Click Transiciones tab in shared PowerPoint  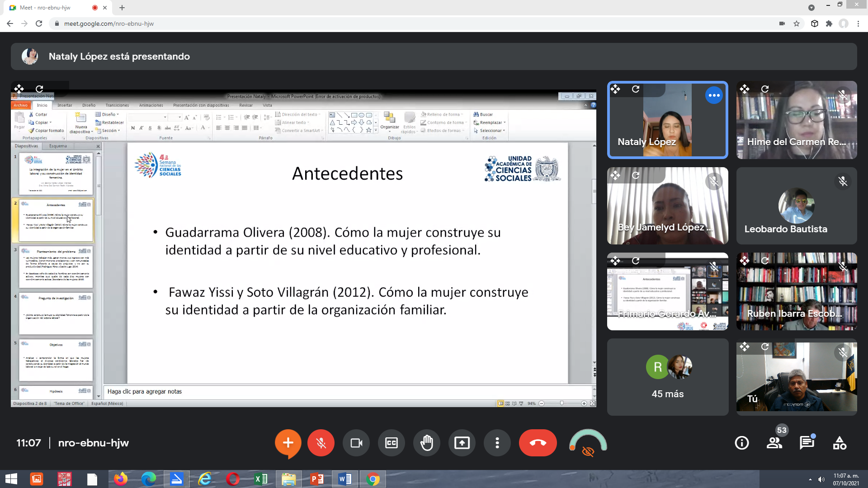[117, 105]
